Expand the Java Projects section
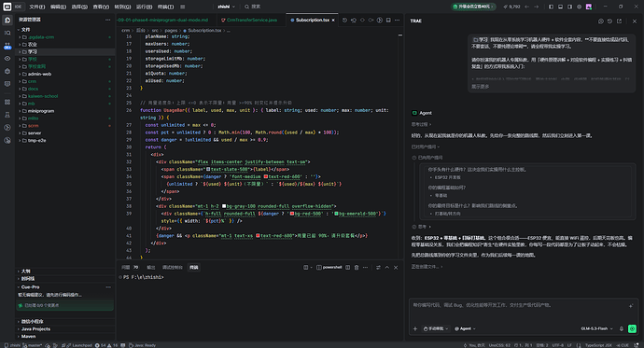 point(65,328)
